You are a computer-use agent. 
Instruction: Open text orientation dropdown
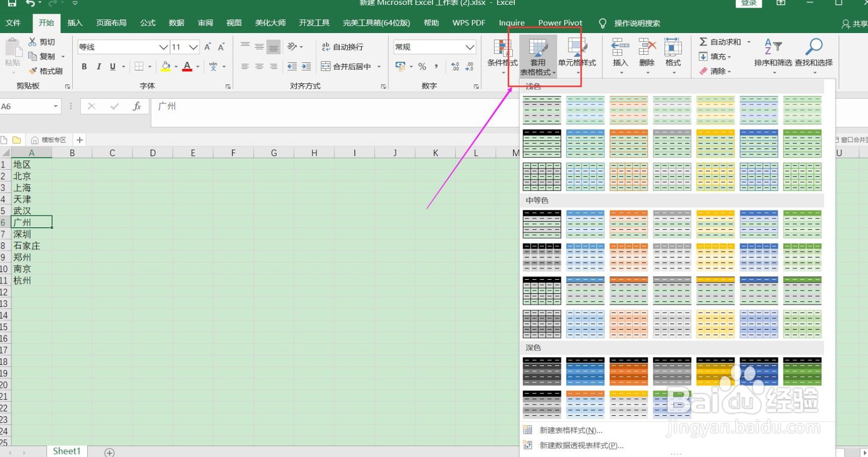click(295, 47)
